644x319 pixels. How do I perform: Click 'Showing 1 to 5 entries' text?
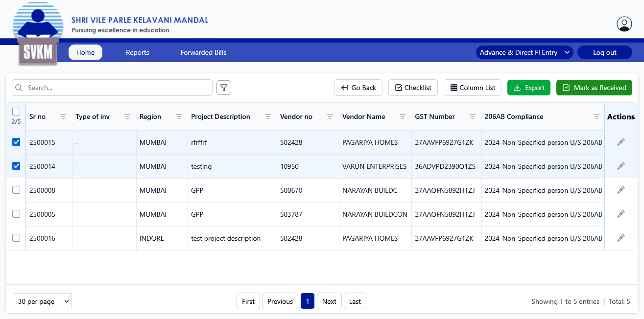pyautogui.click(x=566, y=301)
